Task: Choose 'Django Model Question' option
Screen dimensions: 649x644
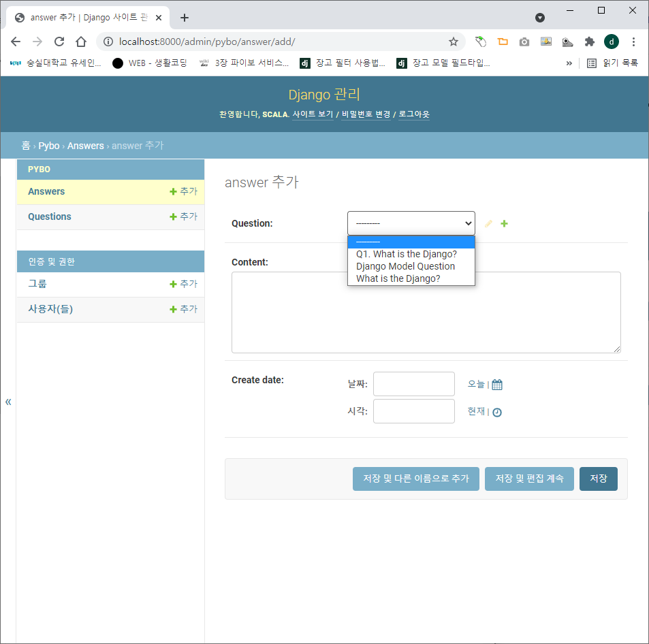Action: [x=411, y=267]
